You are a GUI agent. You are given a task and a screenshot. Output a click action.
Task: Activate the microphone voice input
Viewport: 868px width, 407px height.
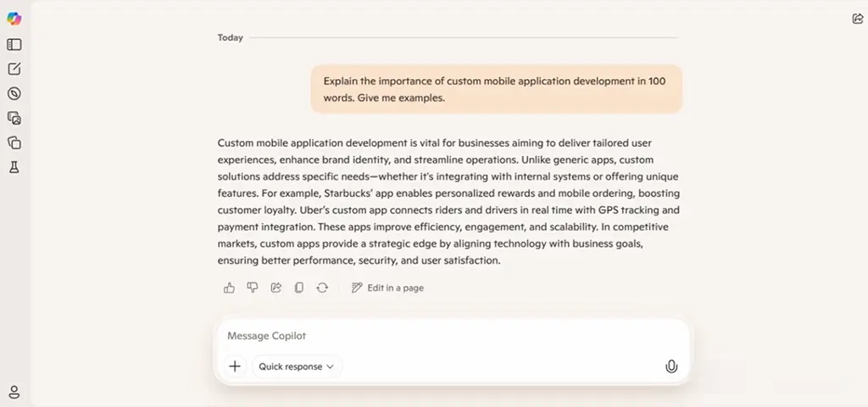pyautogui.click(x=671, y=366)
